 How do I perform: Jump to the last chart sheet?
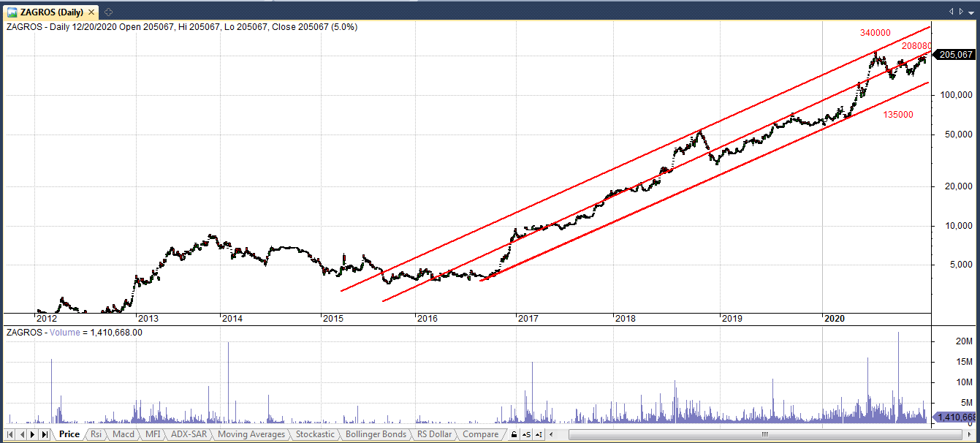[x=44, y=434]
